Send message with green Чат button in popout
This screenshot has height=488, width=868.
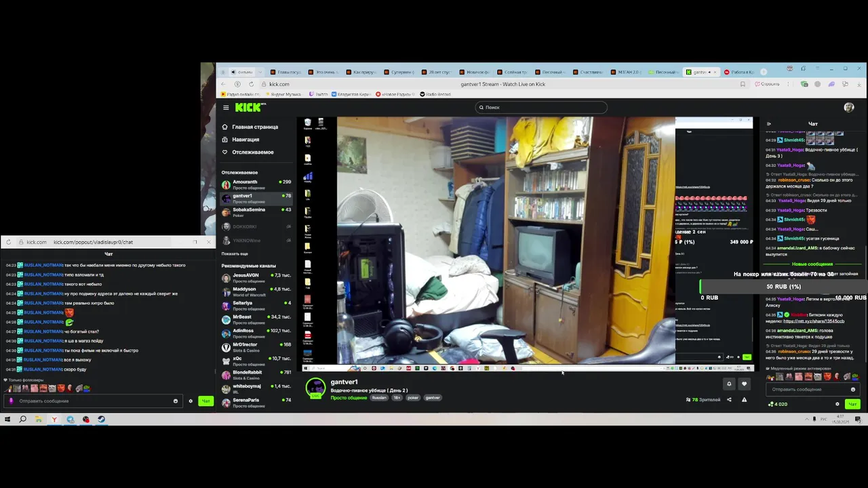click(205, 401)
